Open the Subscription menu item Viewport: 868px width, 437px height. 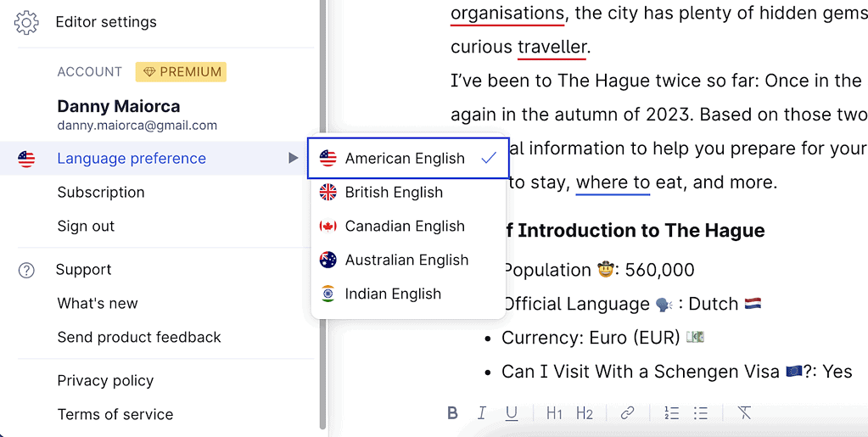pos(101,193)
